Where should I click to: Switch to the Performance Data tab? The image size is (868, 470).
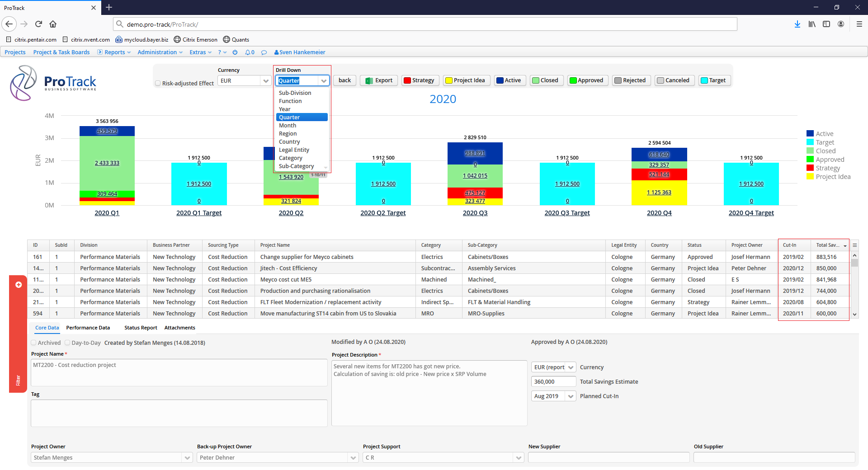[x=88, y=328]
